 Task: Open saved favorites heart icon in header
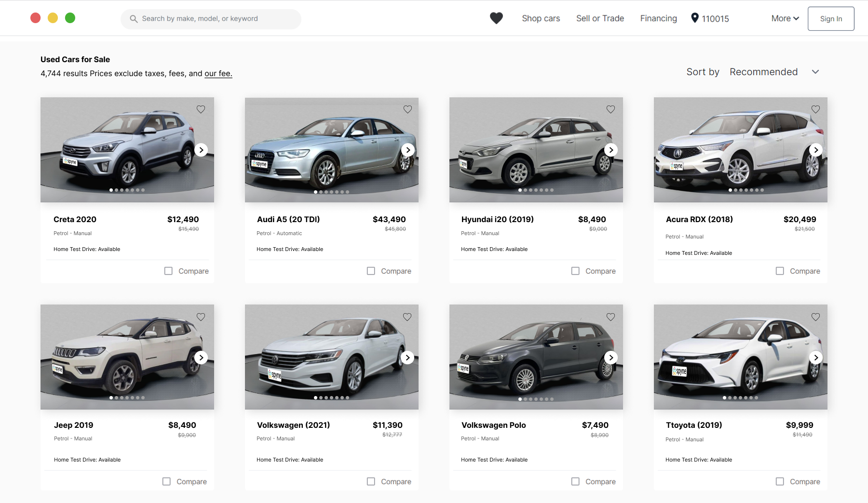coord(496,18)
